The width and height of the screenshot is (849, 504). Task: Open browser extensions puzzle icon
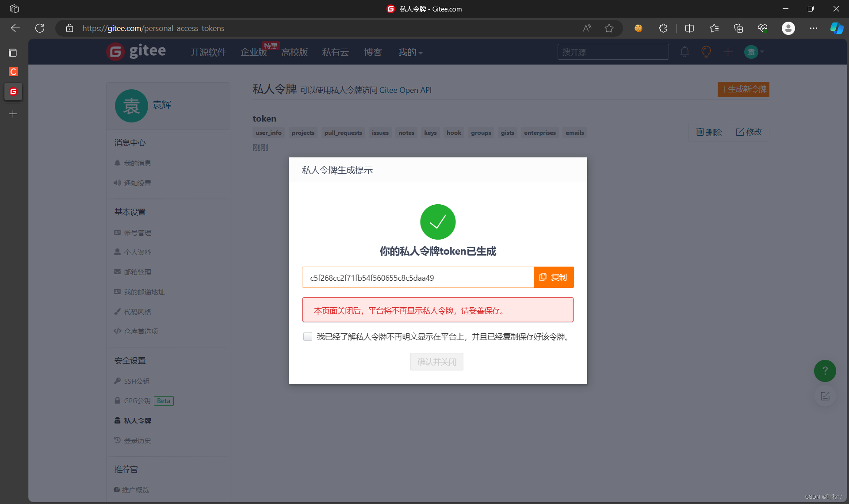(x=662, y=28)
